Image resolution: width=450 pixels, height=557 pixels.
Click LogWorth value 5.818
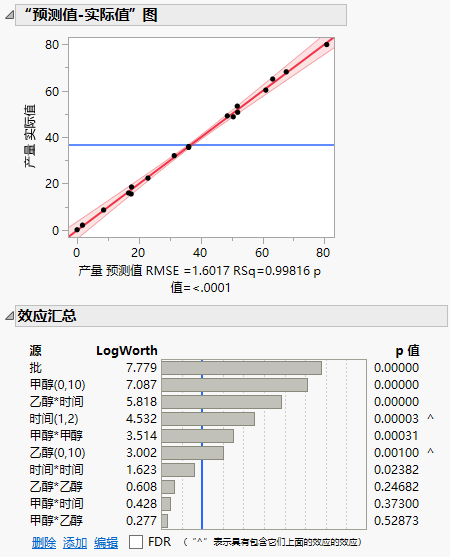pos(141,402)
